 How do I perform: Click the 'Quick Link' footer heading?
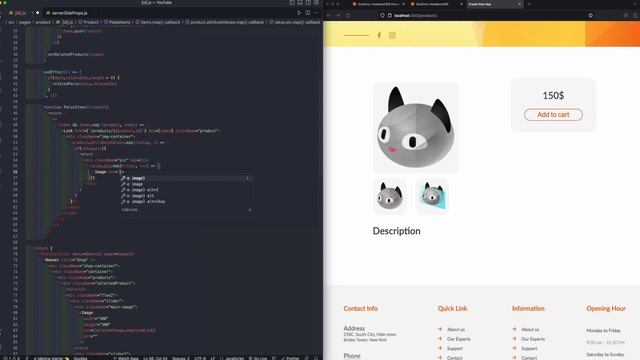452,309
